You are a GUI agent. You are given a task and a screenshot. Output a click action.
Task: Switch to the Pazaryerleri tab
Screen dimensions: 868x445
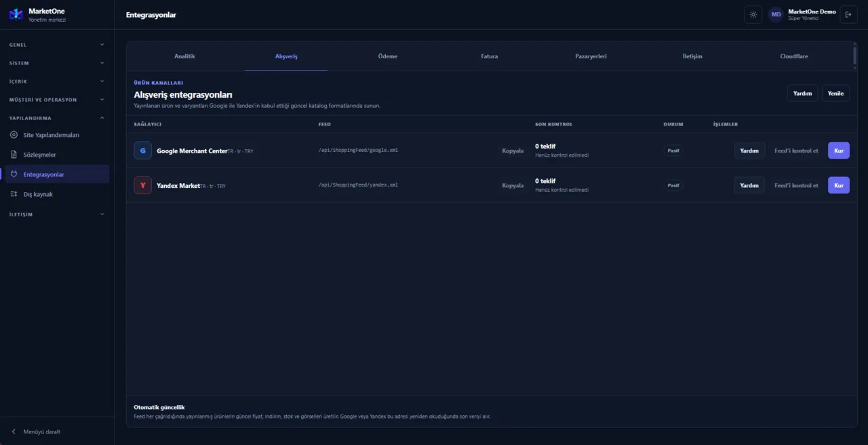tap(591, 56)
